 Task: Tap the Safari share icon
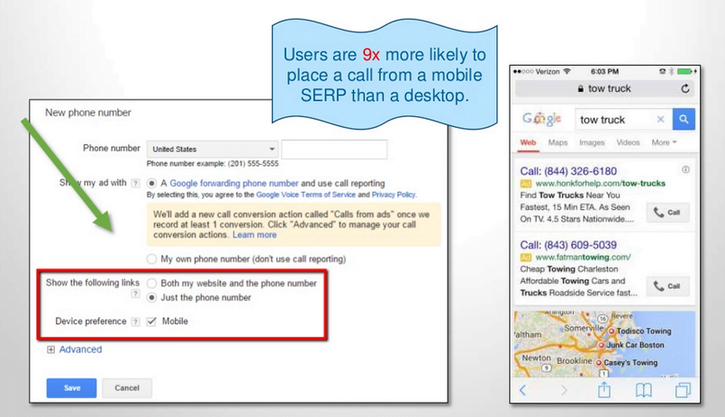[x=604, y=390]
